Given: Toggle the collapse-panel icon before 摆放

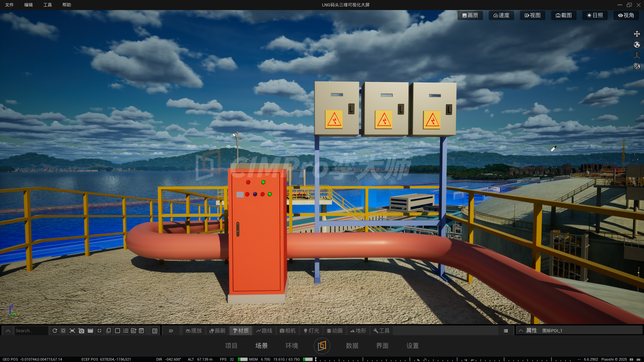Looking at the screenshot, I should 171,331.
